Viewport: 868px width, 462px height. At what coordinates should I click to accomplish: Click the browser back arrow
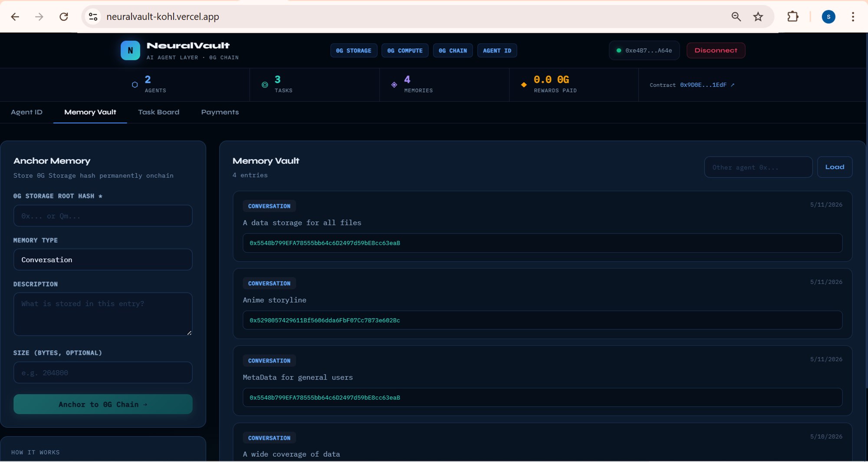point(15,16)
